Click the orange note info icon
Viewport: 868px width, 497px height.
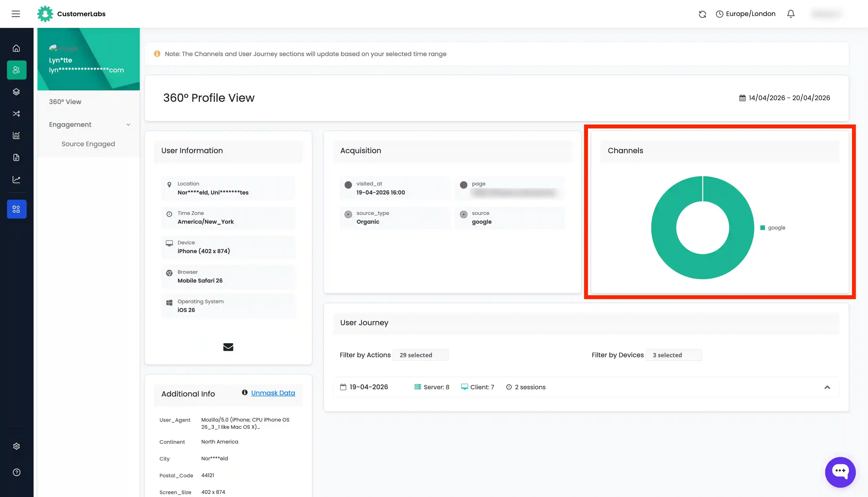157,53
